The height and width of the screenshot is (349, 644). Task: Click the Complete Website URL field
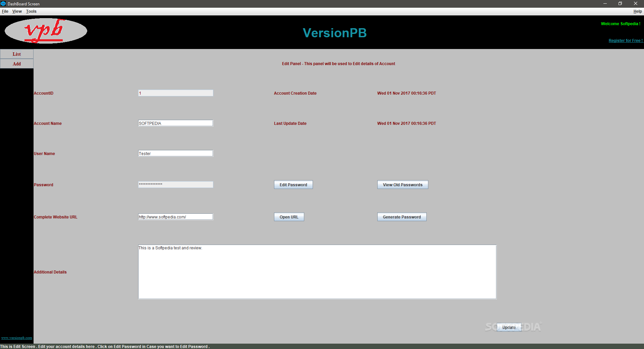tap(176, 217)
